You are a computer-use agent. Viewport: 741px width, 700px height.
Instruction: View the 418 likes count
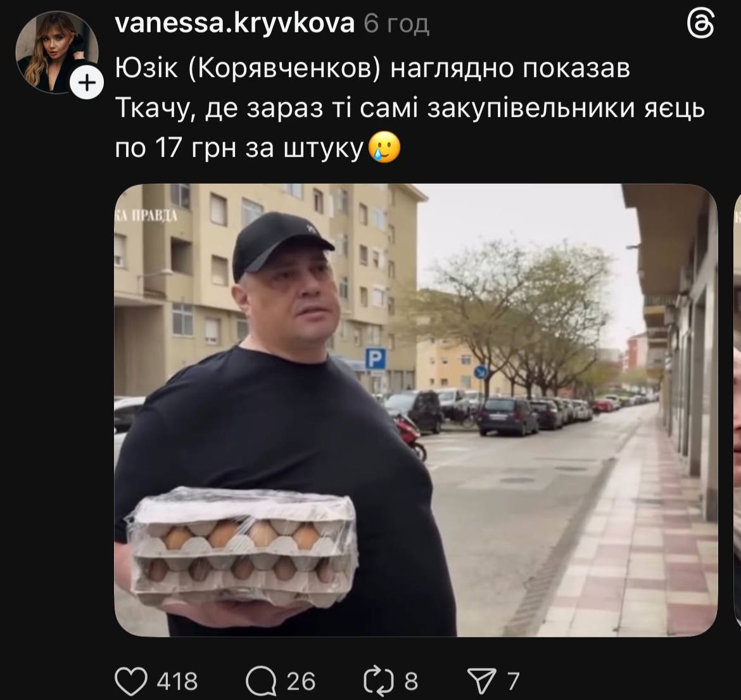[177, 682]
